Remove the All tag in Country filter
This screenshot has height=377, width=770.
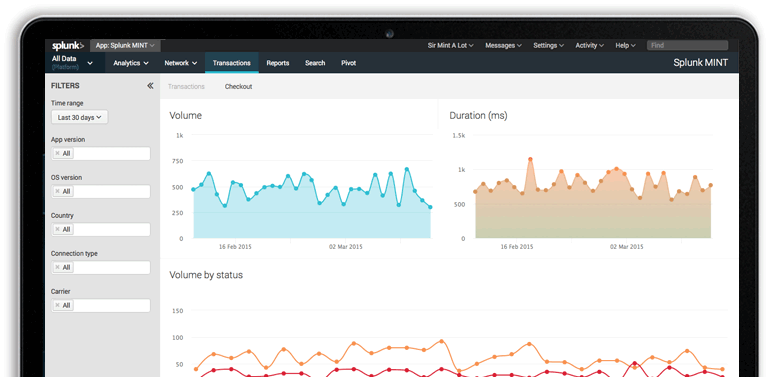pyautogui.click(x=57, y=229)
